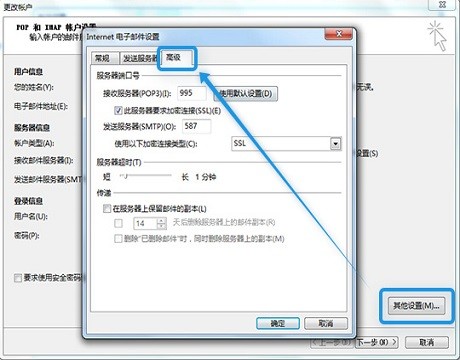Image resolution: width=460 pixels, height=360 pixels.
Task: Click the POP3 port field showing 995
Action: 192,93
